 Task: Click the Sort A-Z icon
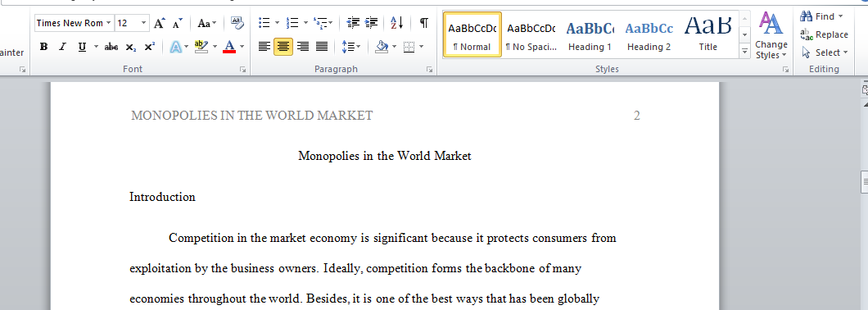click(x=397, y=23)
